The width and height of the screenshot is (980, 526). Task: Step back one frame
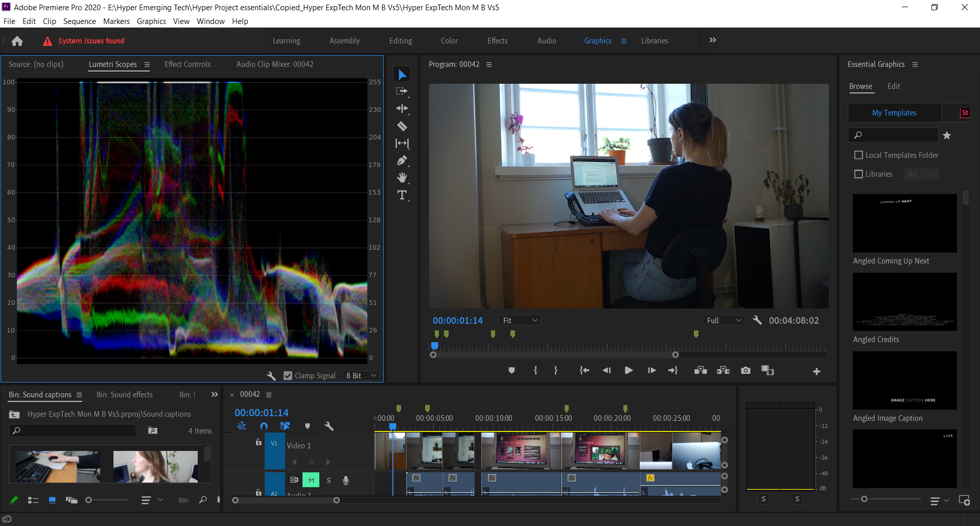(x=606, y=371)
